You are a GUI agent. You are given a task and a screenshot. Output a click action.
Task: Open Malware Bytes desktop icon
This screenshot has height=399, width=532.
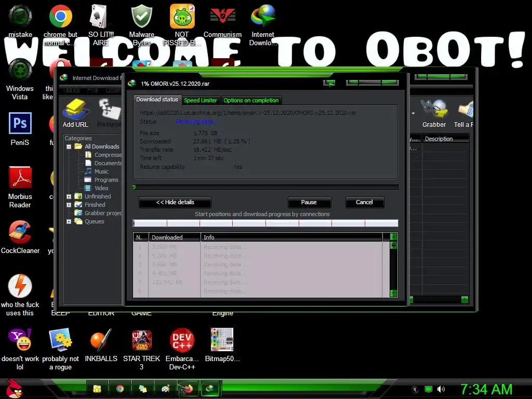point(141,25)
